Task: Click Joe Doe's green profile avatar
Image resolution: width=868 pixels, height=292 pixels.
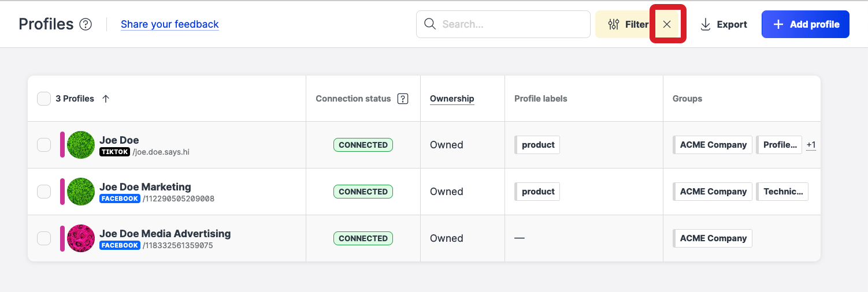Action: 81,145
